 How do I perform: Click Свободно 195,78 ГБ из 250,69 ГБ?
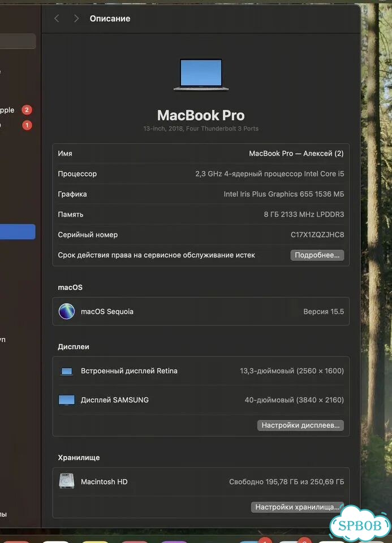(x=287, y=482)
